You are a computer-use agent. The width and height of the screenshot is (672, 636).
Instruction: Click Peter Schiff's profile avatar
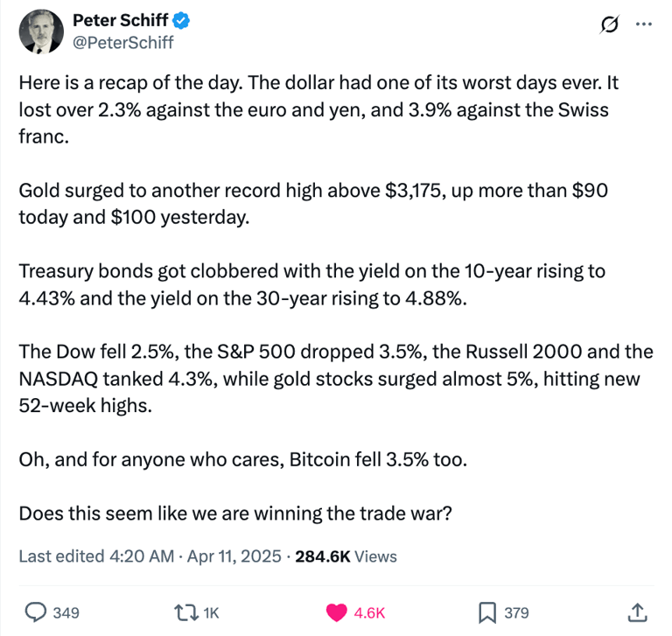[x=41, y=31]
